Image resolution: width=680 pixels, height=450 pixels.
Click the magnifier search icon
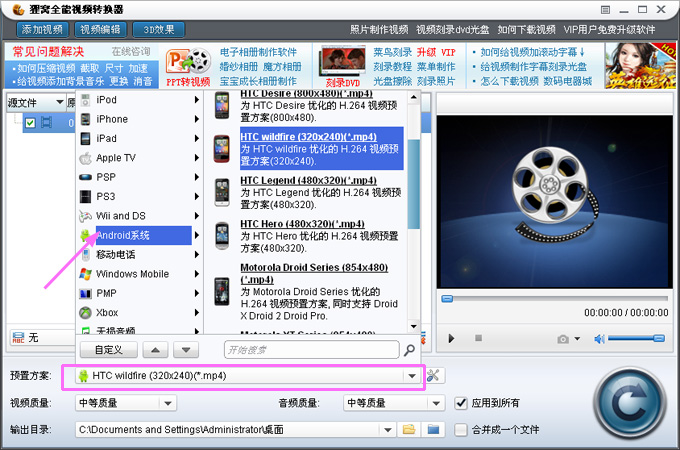click(x=409, y=350)
